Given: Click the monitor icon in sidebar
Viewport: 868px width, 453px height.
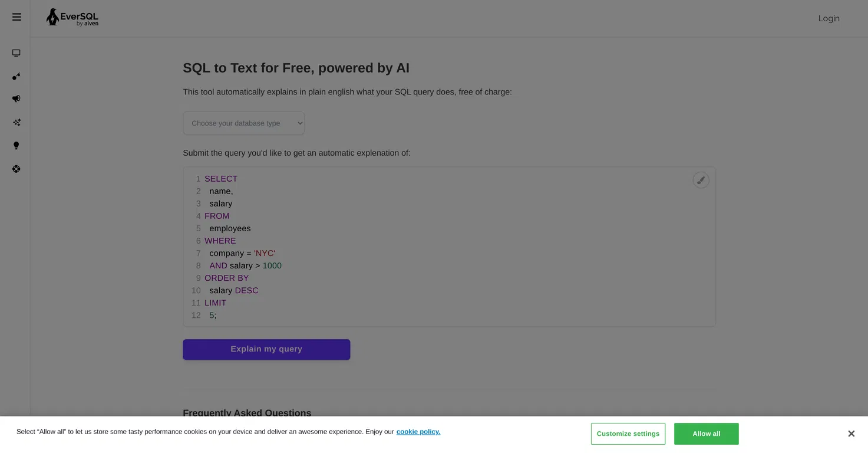Looking at the screenshot, I should tap(16, 53).
